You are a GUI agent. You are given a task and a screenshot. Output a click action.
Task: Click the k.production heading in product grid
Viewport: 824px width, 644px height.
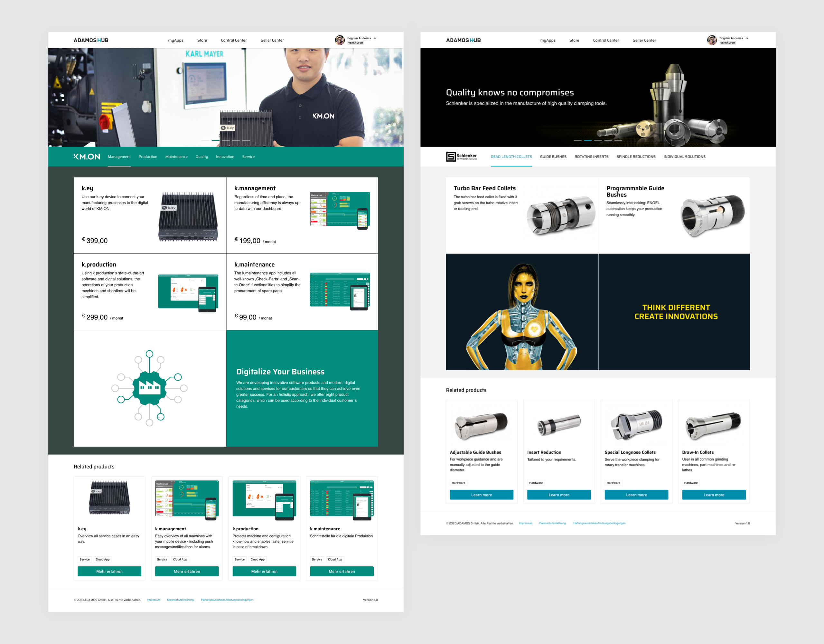tap(99, 264)
